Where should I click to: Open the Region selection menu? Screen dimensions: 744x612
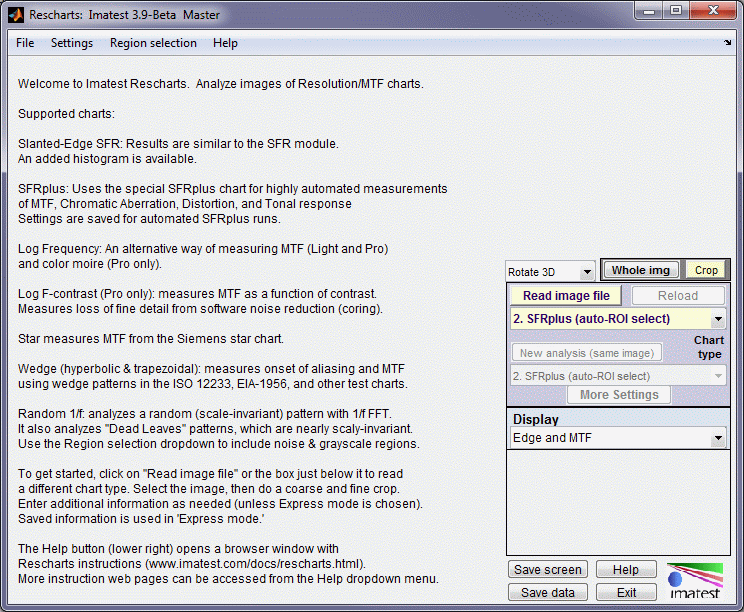[x=153, y=43]
